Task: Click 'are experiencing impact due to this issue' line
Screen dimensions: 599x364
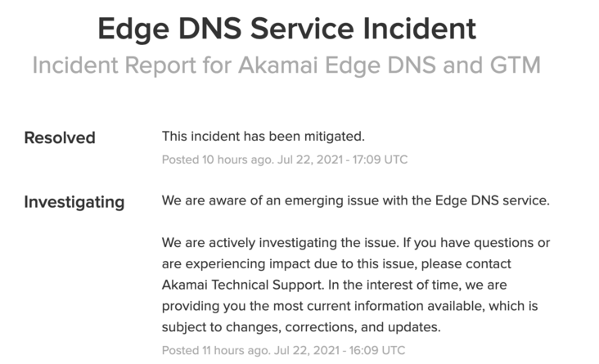Action: coord(290,264)
